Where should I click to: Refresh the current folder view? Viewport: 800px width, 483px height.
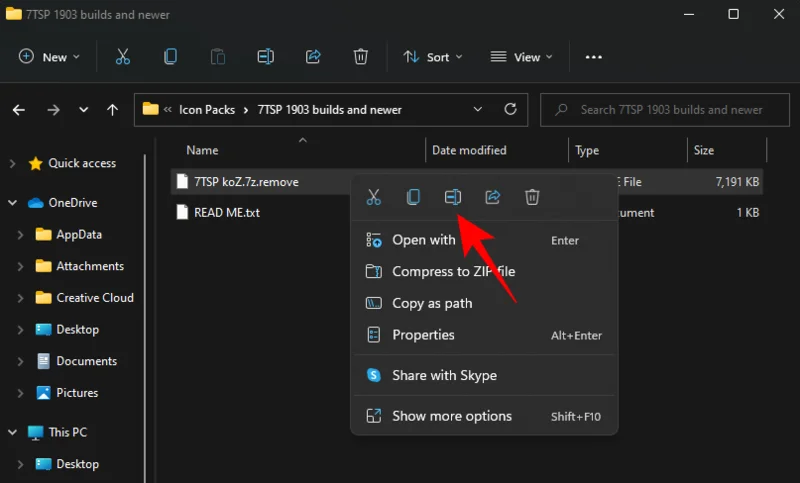(x=510, y=109)
